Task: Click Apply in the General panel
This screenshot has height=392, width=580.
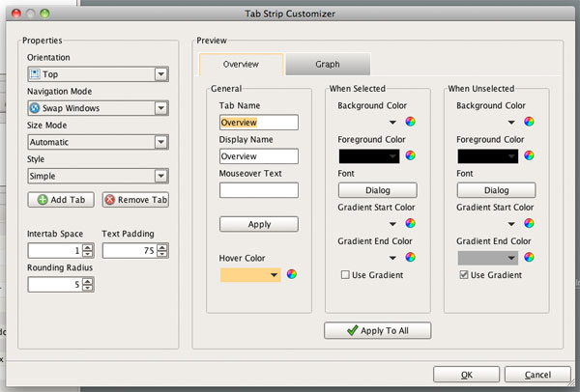Action: pos(259,224)
